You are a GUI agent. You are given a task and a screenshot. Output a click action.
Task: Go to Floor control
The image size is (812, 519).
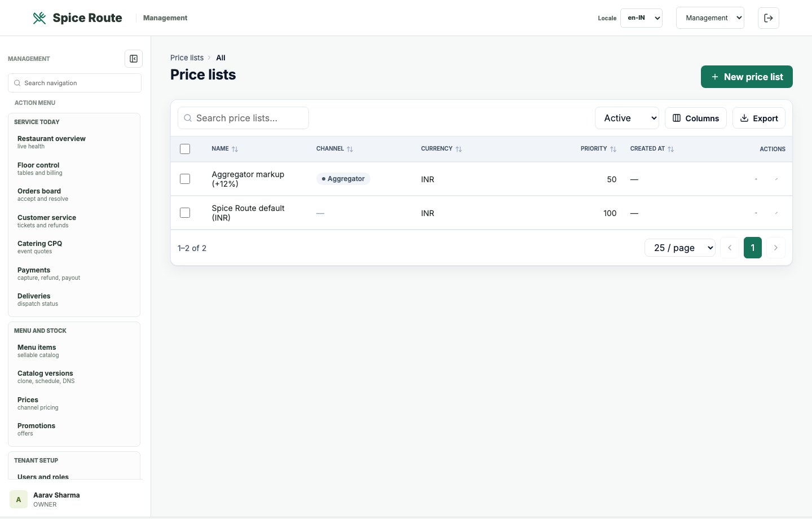74,169
